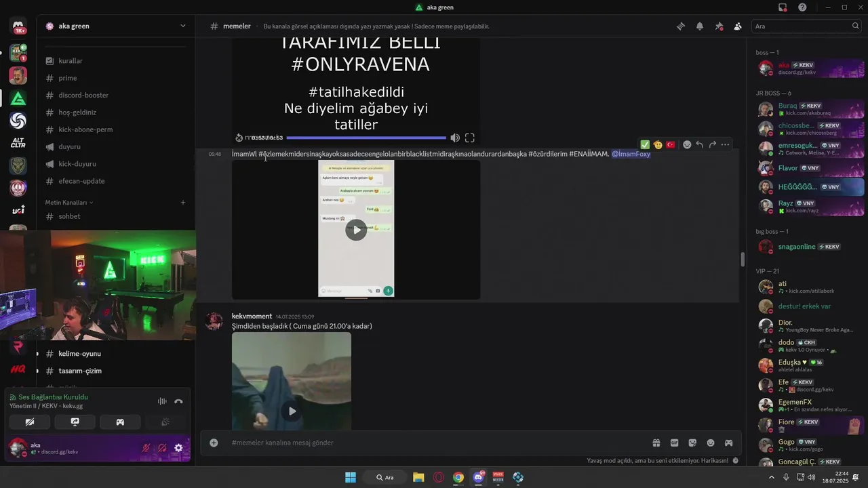
Task: Expand the aka green server menu
Action: [182, 26]
